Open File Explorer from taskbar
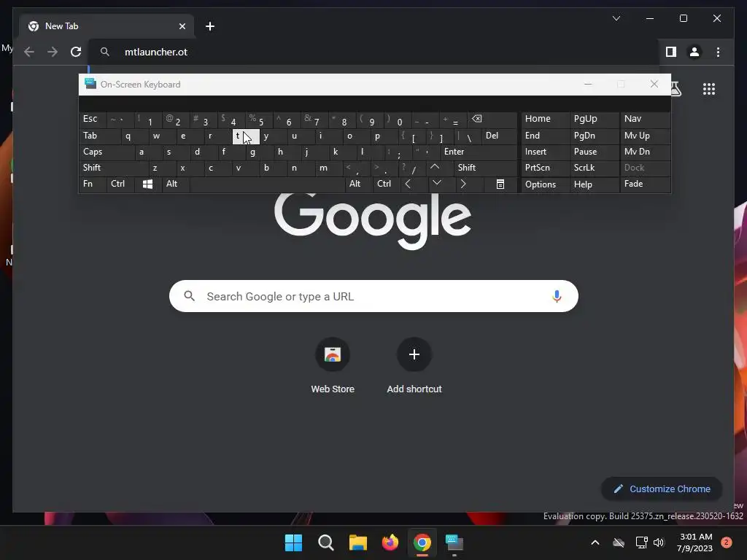The height and width of the screenshot is (560, 747). pos(357,542)
